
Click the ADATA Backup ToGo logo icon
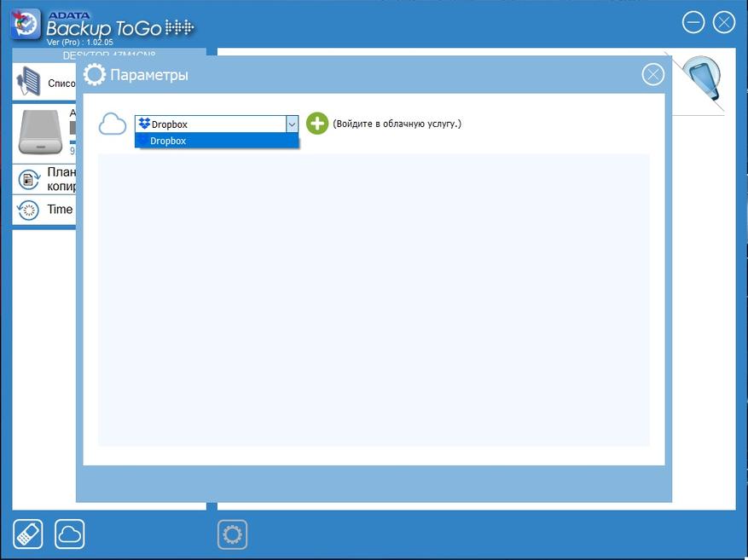[26, 24]
